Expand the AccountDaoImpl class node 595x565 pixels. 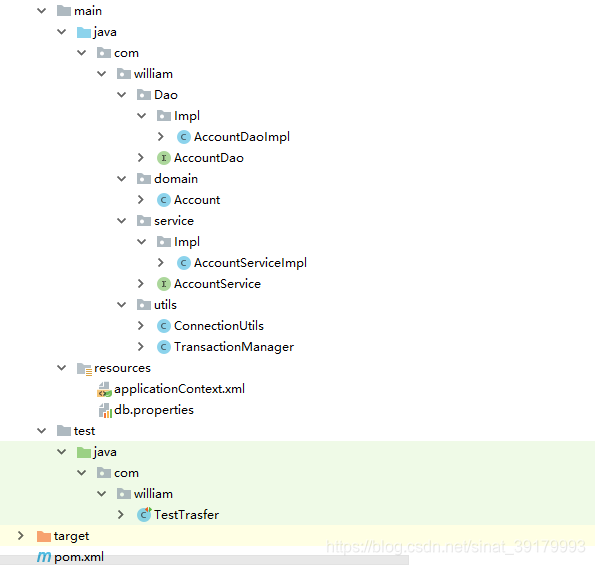pos(161,137)
